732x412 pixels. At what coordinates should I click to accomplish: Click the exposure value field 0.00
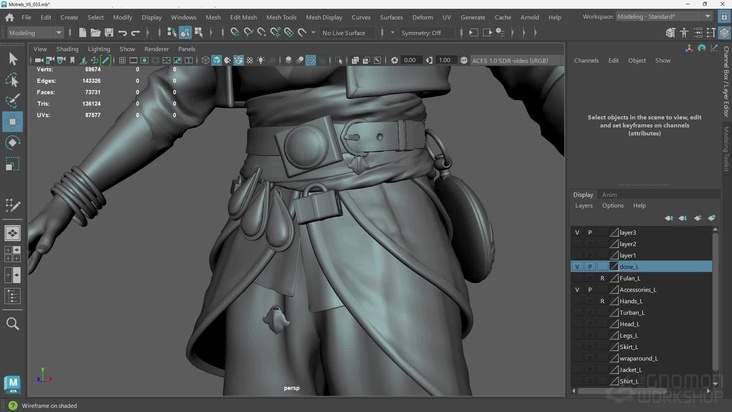(410, 60)
